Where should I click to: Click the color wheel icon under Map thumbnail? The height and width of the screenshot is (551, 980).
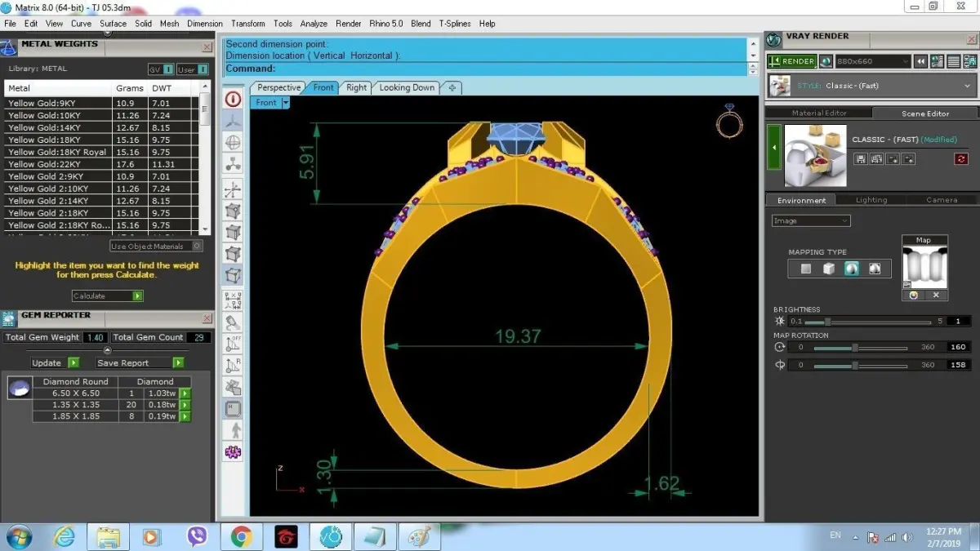tap(914, 295)
